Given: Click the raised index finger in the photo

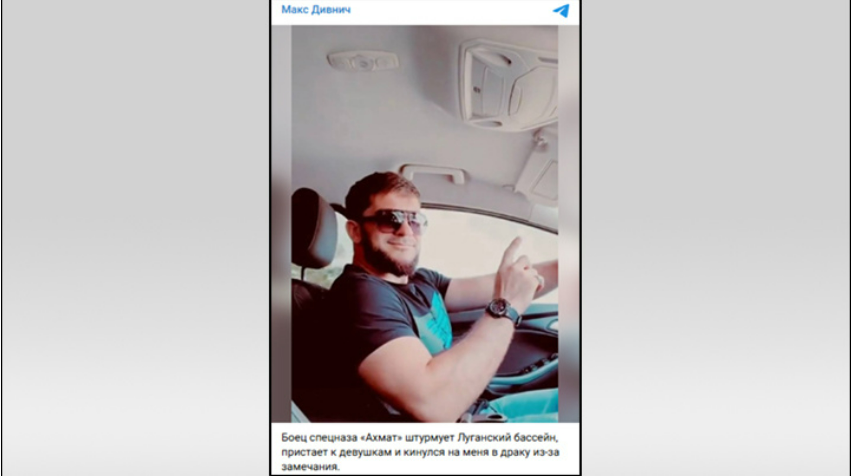Looking at the screenshot, I should point(511,250).
